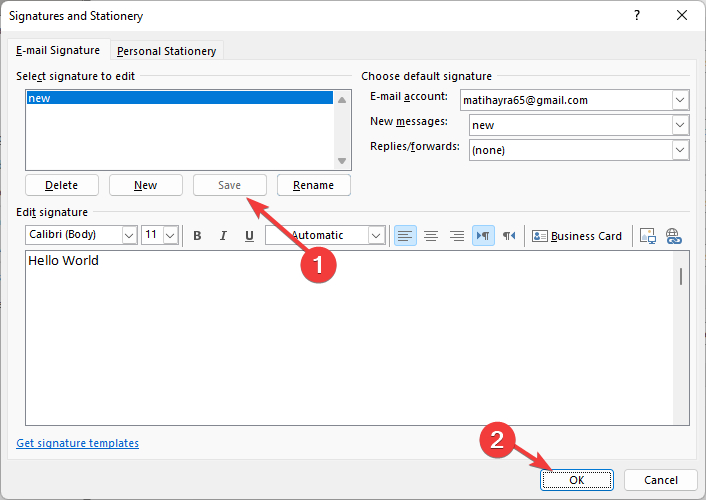
Task: Close the Signatures and Stationery dialog
Action: [x=682, y=15]
